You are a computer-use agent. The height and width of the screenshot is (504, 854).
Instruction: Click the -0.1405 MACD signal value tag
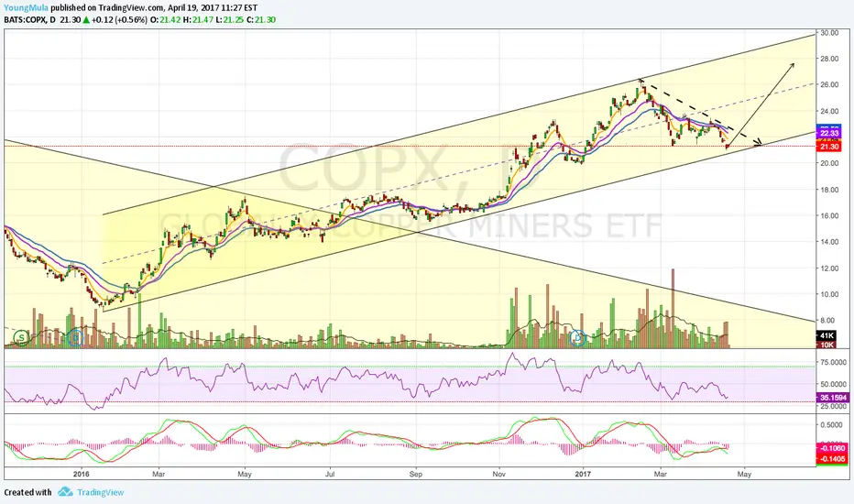[832, 459]
